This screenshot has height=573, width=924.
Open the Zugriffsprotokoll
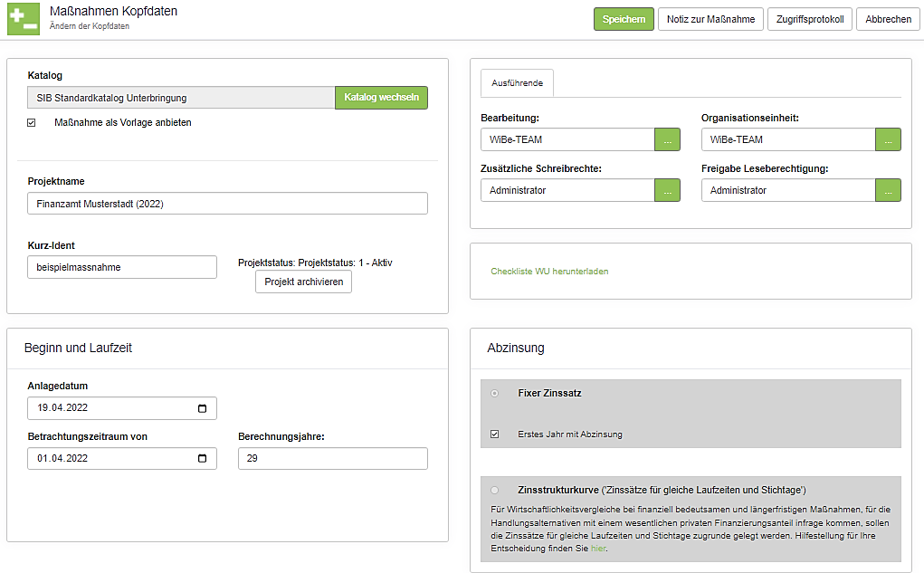809,19
